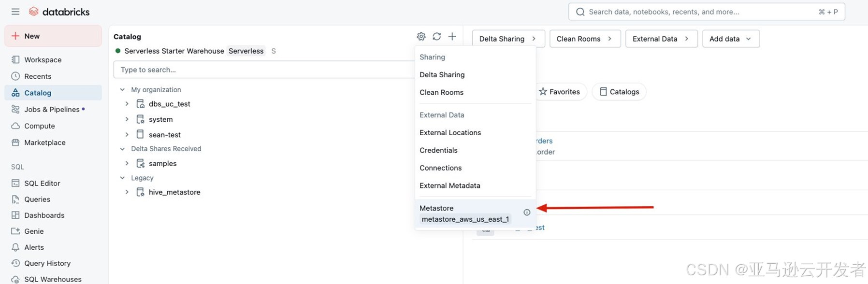Click the samples catalog icon
Viewport: 868px width, 284px height.
coord(140,163)
